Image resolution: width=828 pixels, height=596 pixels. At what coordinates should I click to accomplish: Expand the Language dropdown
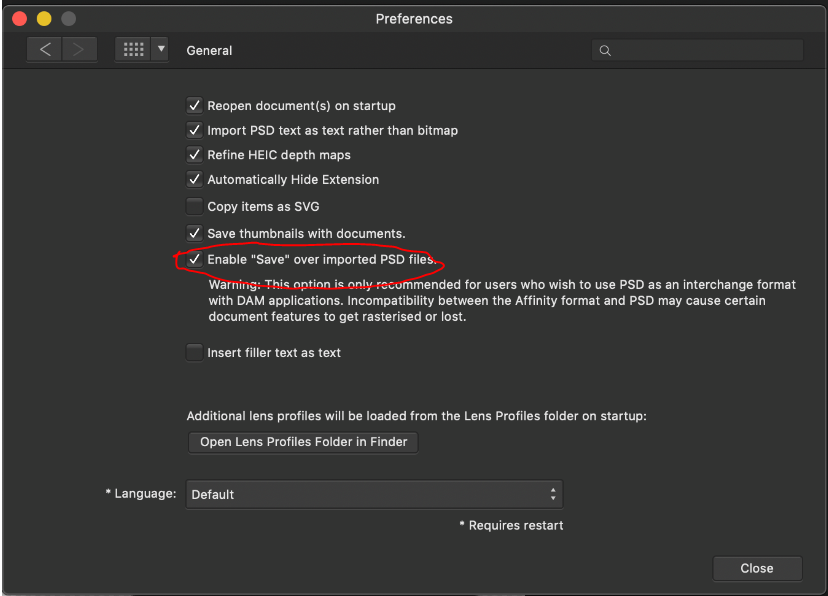(374, 494)
